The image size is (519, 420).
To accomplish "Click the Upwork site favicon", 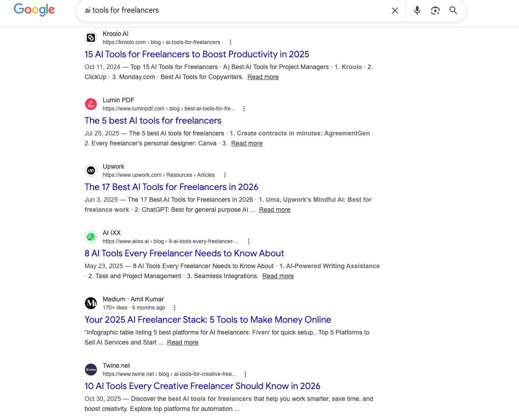I will click(x=91, y=170).
